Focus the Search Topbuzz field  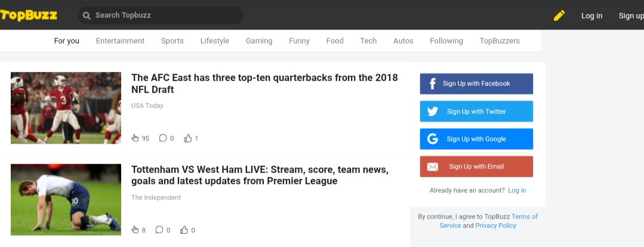pyautogui.click(x=161, y=15)
